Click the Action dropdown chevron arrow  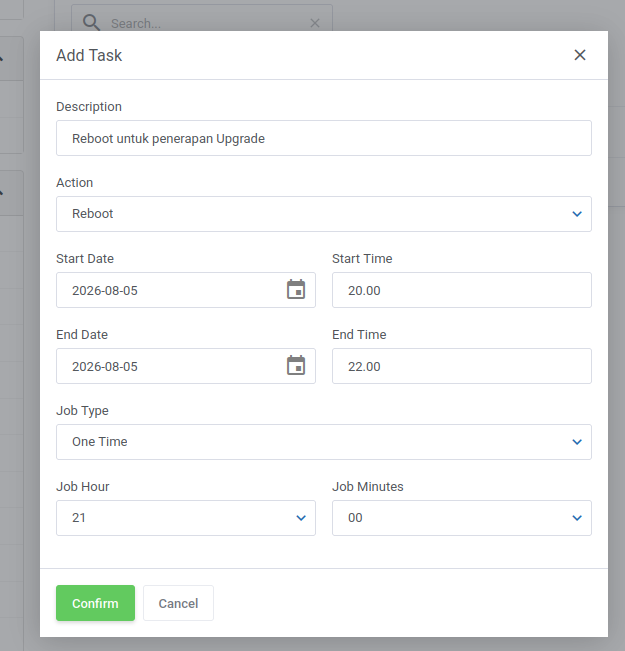click(577, 214)
